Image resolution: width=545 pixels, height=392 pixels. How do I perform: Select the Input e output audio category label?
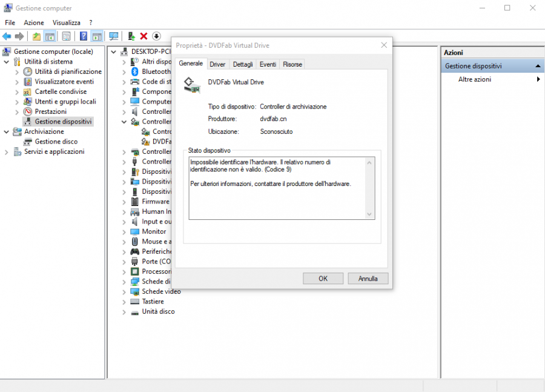(156, 222)
